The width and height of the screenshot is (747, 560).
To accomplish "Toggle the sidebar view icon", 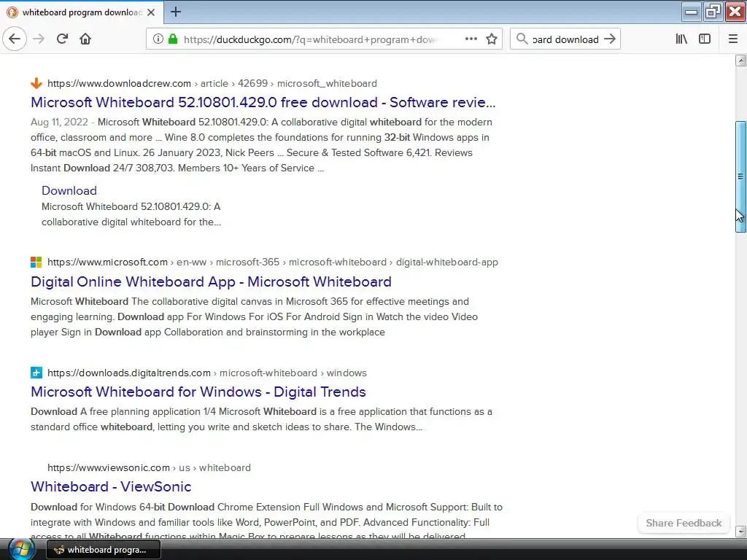I will click(x=705, y=39).
